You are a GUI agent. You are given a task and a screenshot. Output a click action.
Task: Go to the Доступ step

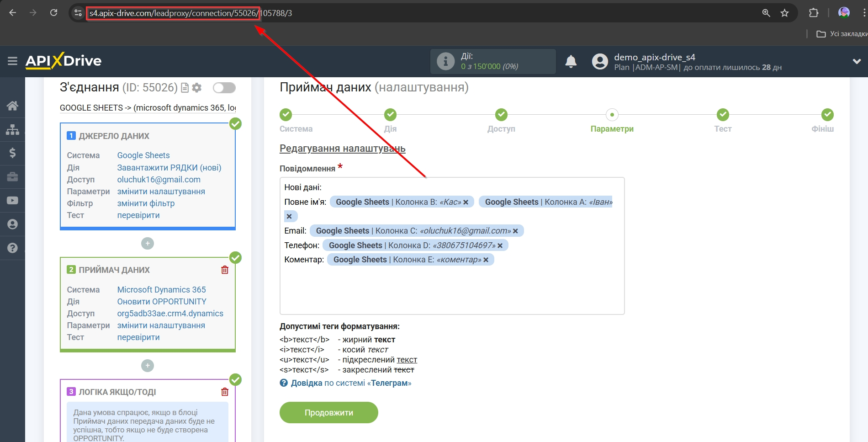(501, 115)
